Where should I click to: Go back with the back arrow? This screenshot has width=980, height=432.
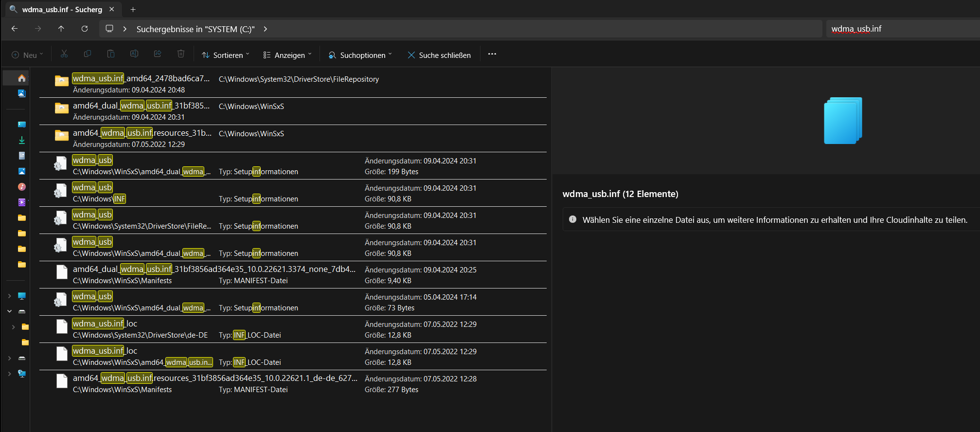point(15,29)
